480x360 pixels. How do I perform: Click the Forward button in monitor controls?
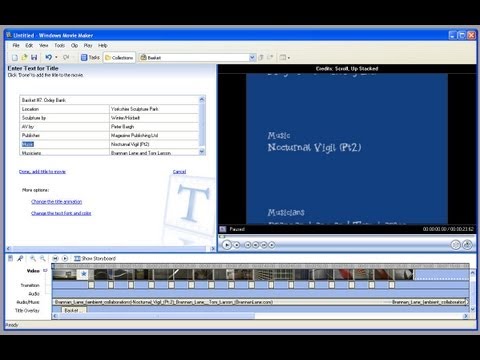coord(272,245)
